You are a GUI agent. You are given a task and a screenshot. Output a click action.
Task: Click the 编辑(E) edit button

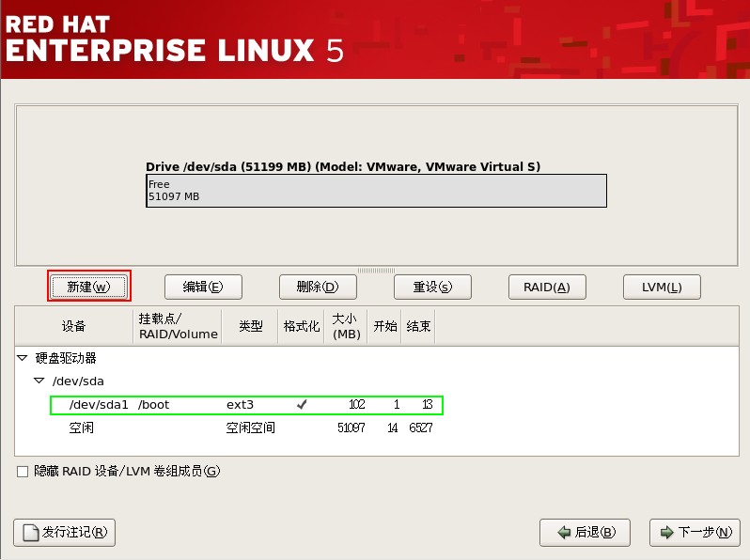[203, 287]
